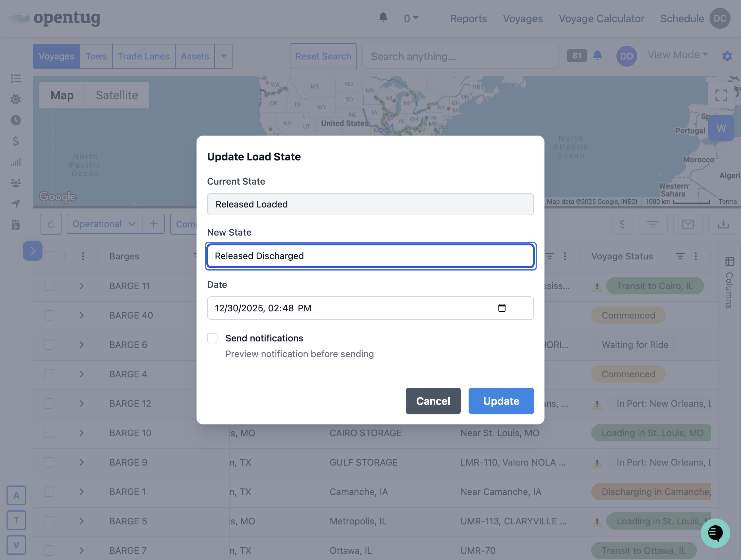Expand the BARGE 40 row chevron

(x=81, y=315)
